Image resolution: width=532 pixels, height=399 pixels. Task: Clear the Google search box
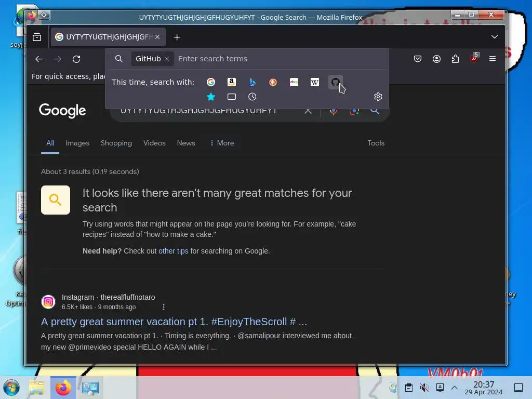(x=308, y=111)
